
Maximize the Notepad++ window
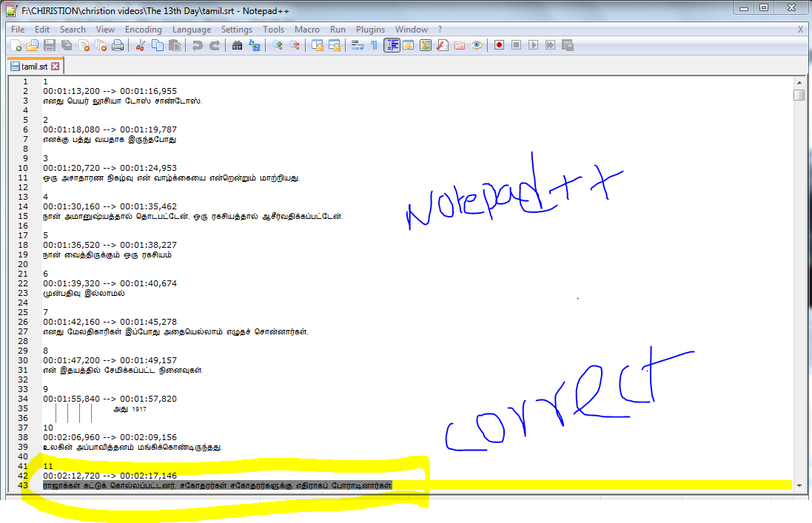click(x=764, y=7)
